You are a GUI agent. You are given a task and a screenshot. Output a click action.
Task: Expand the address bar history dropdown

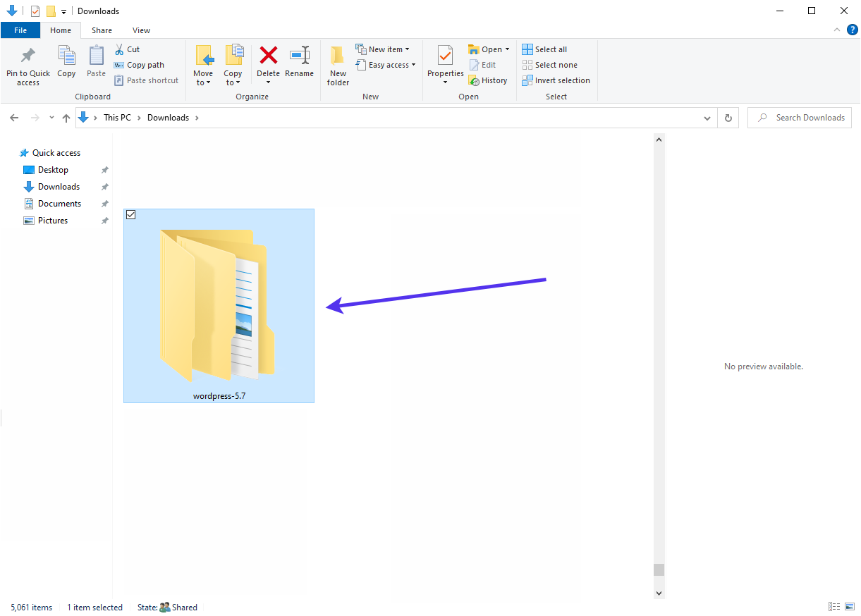point(707,118)
